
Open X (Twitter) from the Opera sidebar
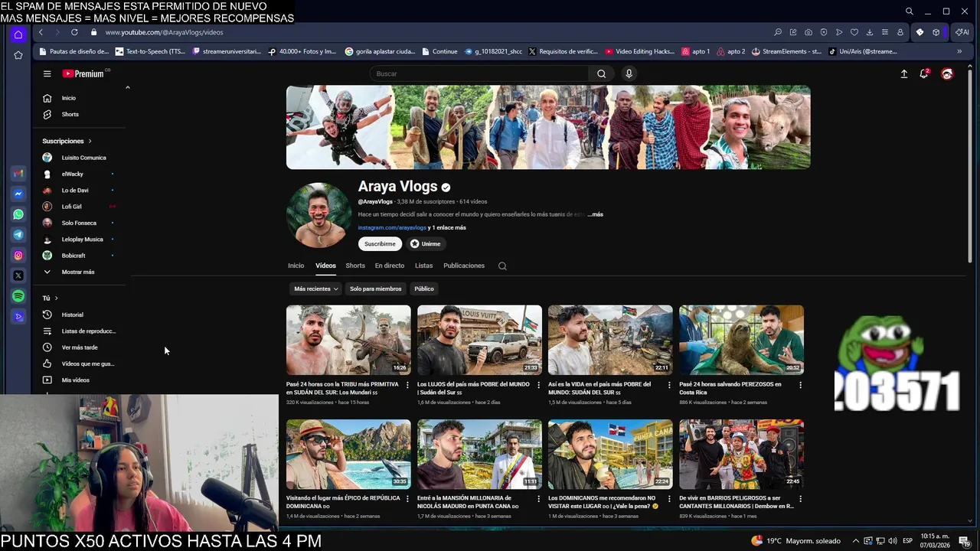pyautogui.click(x=18, y=275)
